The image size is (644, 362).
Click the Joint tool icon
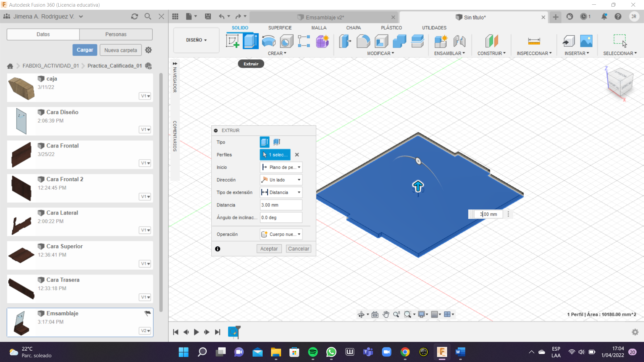(x=459, y=41)
